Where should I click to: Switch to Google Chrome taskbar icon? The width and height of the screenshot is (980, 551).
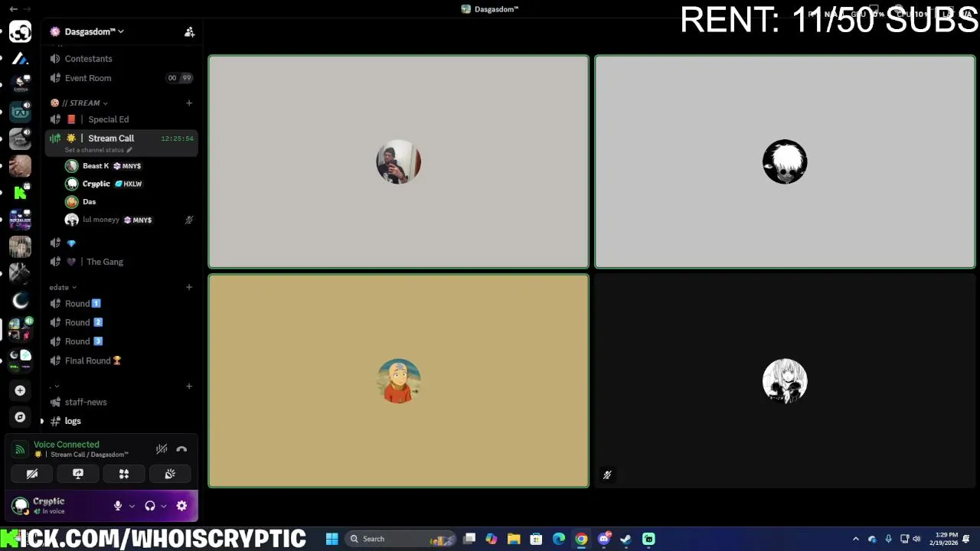pos(582,539)
